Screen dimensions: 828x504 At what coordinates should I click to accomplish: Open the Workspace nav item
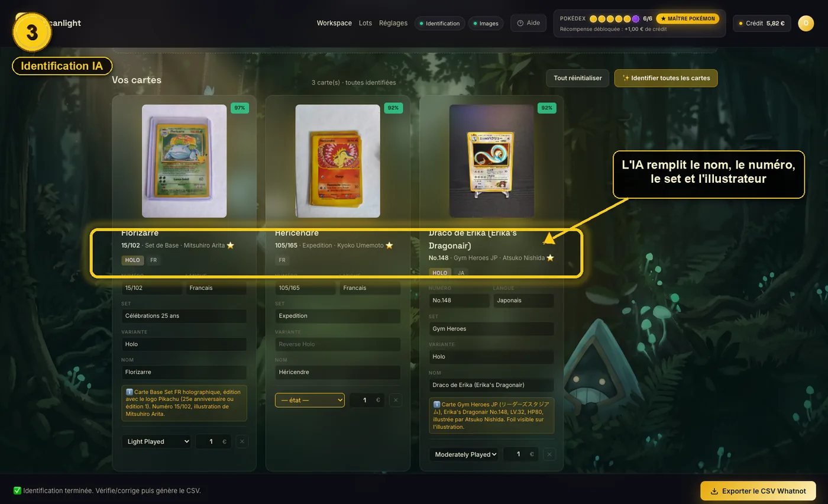pyautogui.click(x=334, y=23)
